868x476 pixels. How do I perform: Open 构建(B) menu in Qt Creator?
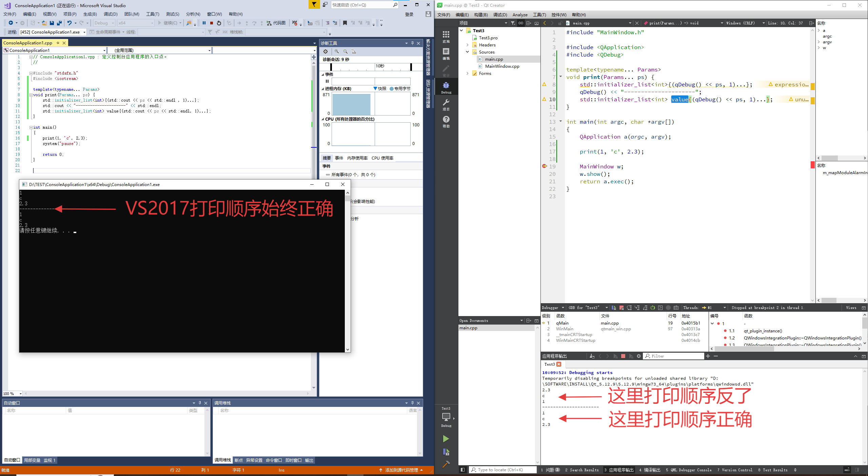(481, 15)
